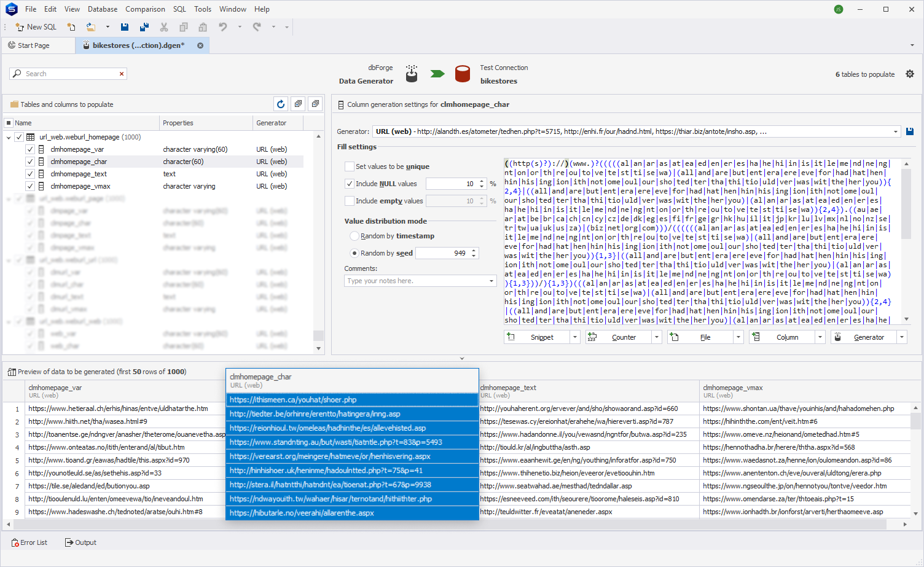The height and width of the screenshot is (567, 924).
Task: Click the Copy icon in the toolbar
Action: click(x=184, y=27)
